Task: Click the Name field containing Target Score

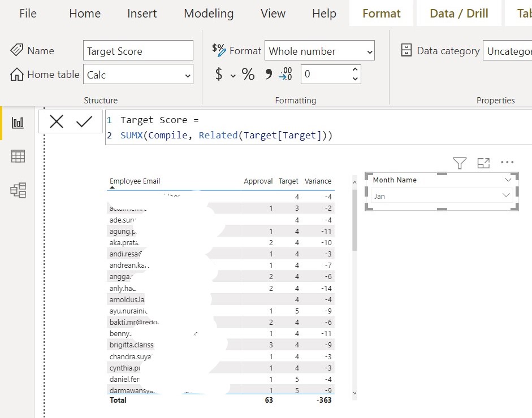Action: (138, 50)
